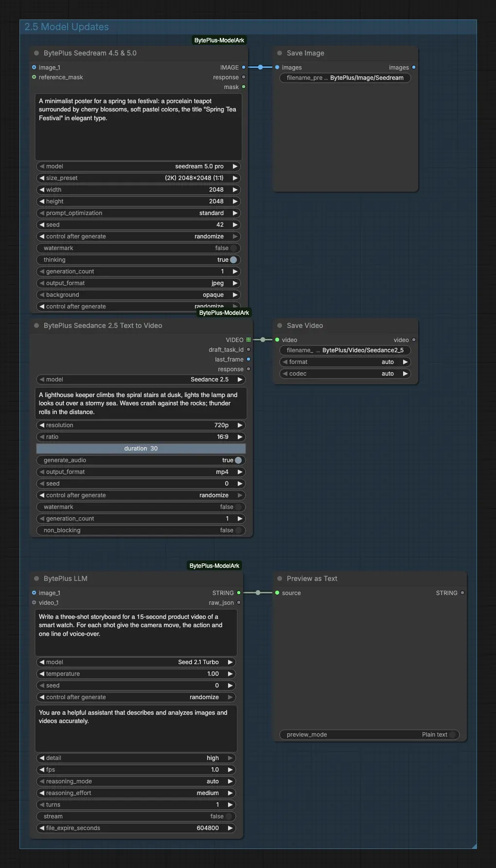Click BytePlus-ModelArk badge above LLM node
This screenshot has width=496, height=868.
click(214, 566)
